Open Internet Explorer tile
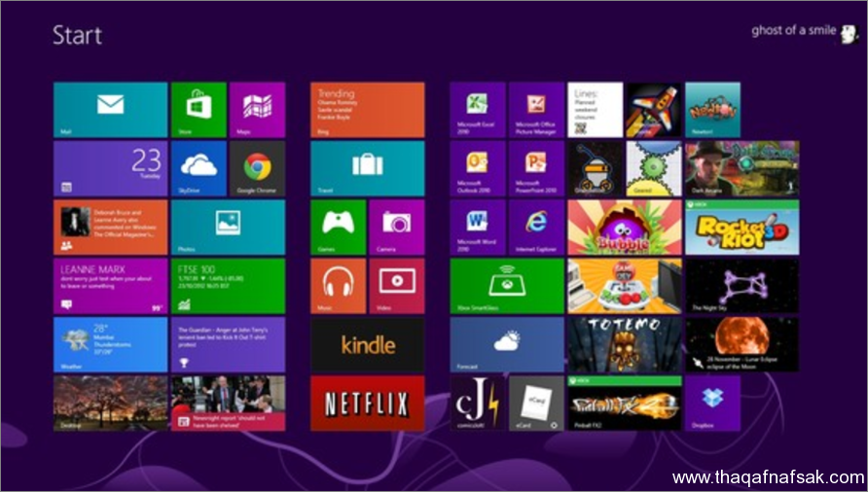This screenshot has height=492, width=868. pos(535,227)
